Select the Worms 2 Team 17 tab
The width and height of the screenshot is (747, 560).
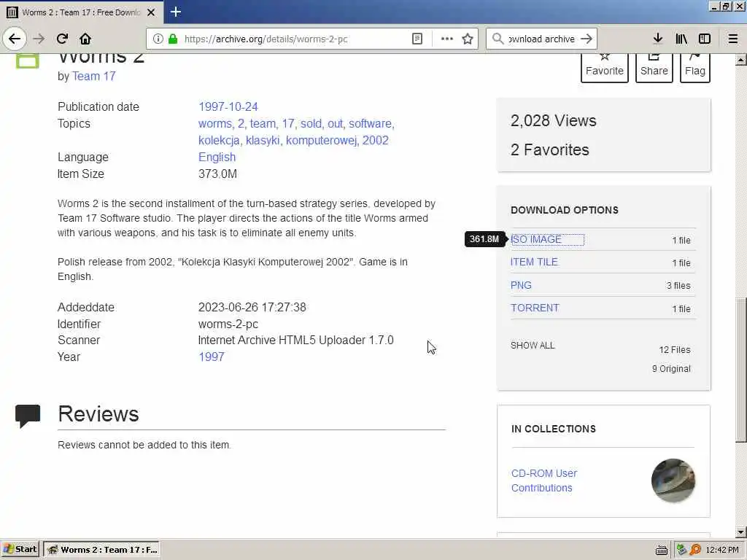(x=82, y=12)
